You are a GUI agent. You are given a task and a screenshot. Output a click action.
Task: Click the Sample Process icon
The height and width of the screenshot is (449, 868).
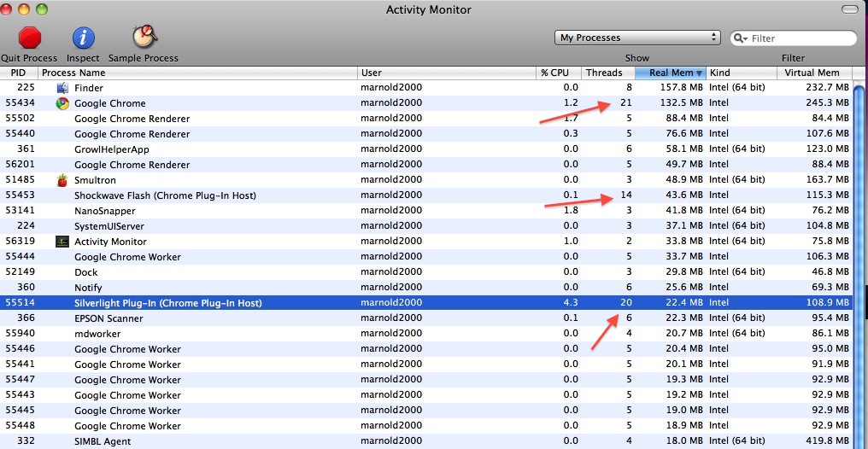click(144, 37)
